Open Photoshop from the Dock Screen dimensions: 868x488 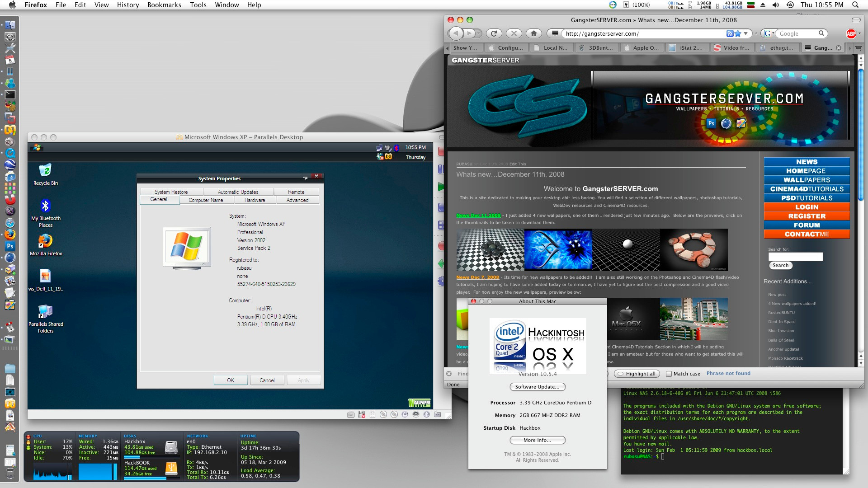tap(10, 246)
